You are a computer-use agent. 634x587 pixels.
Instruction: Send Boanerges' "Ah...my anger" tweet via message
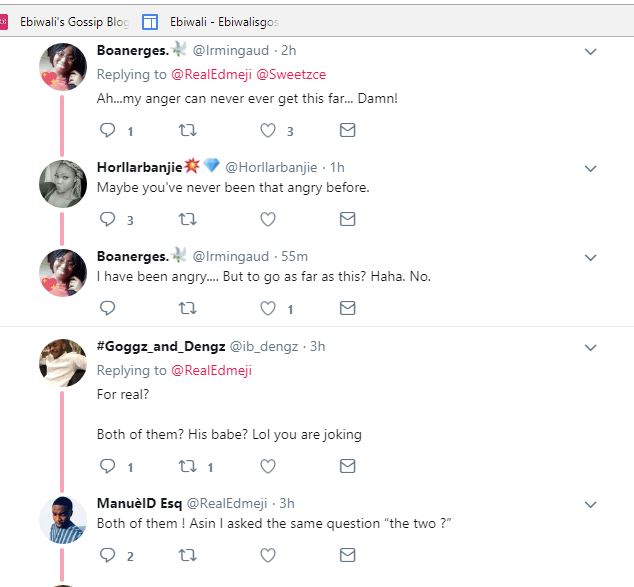point(347,130)
